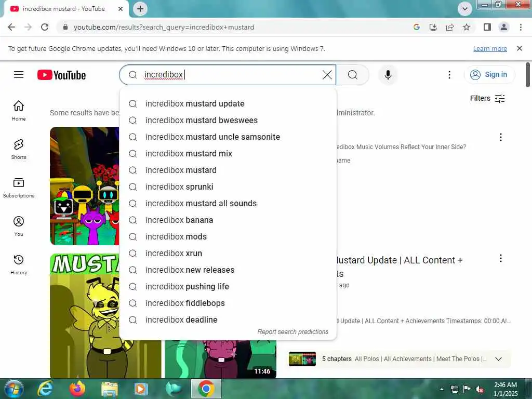Select suggestion 'incredibox mustard uncle samsonite'
The height and width of the screenshot is (399, 532).
click(x=228, y=137)
